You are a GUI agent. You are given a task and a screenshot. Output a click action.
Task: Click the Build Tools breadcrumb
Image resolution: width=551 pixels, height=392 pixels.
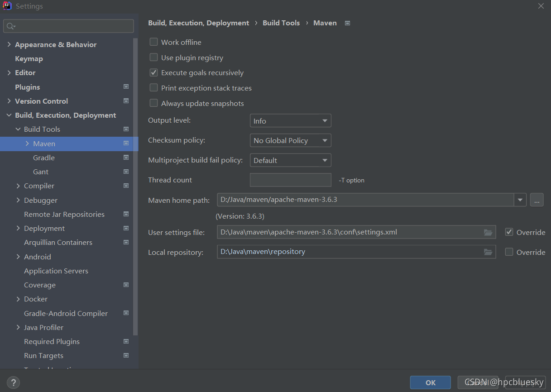[281, 23]
